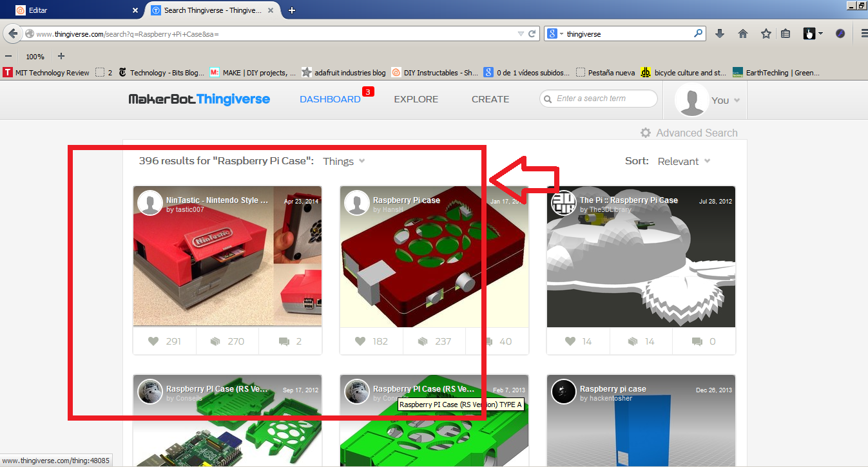The image size is (868, 467).
Task: Open EarthTechling bookmark
Action: (x=776, y=73)
